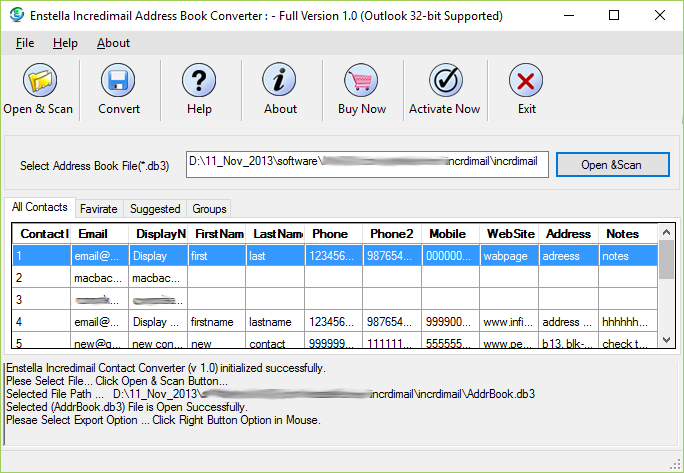Switch to the Suggested tab
The height and width of the screenshot is (473, 684).
coord(155,209)
